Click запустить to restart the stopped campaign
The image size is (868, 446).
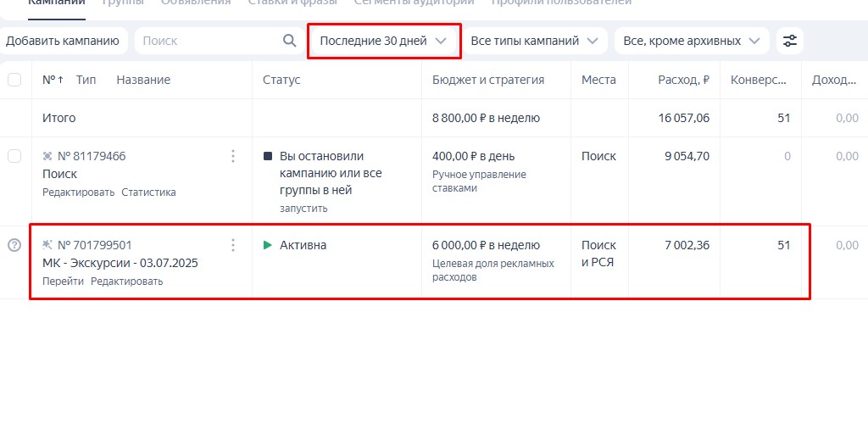pyautogui.click(x=303, y=209)
